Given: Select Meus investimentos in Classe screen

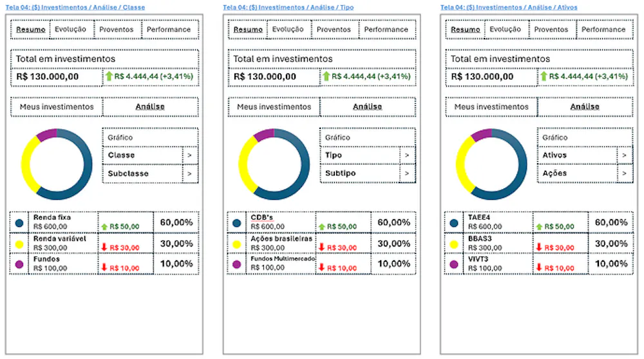Looking at the screenshot, I should point(57,107).
